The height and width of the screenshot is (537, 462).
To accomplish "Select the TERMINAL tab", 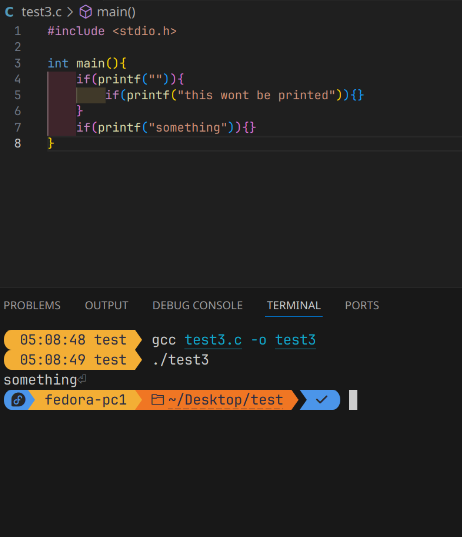I will (294, 305).
